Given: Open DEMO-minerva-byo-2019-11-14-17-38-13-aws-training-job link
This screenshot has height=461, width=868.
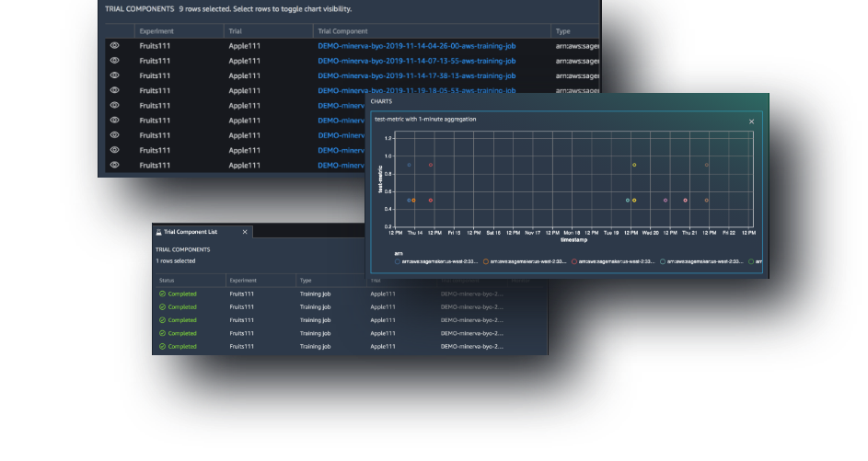Looking at the screenshot, I should coord(416,75).
